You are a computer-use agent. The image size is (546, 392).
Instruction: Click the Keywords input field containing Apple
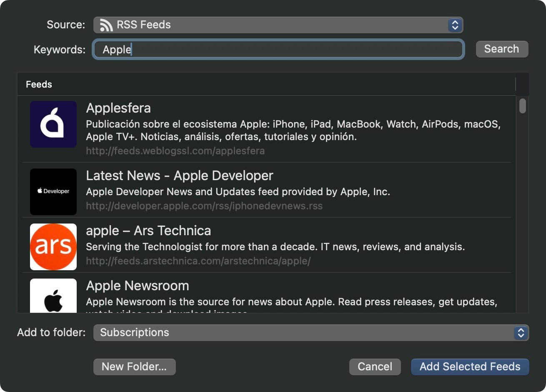(278, 50)
